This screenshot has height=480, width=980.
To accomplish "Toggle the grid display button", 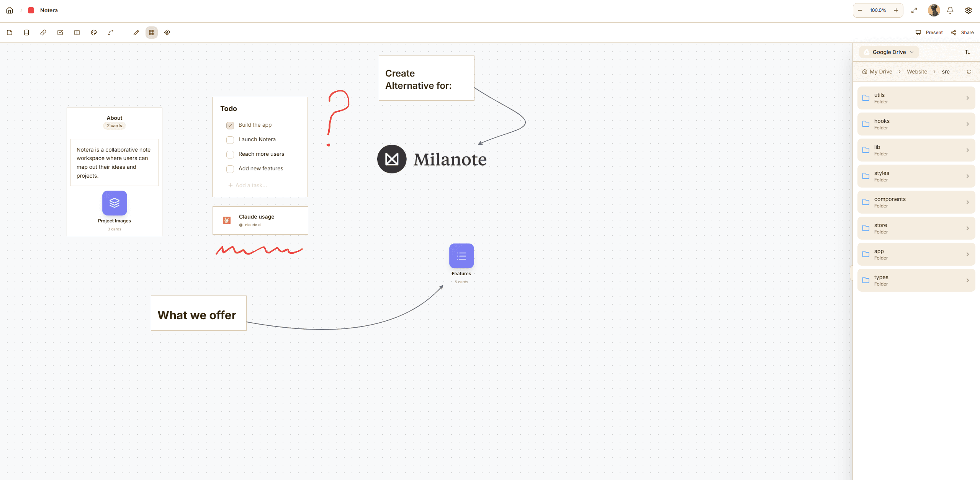I will (152, 33).
